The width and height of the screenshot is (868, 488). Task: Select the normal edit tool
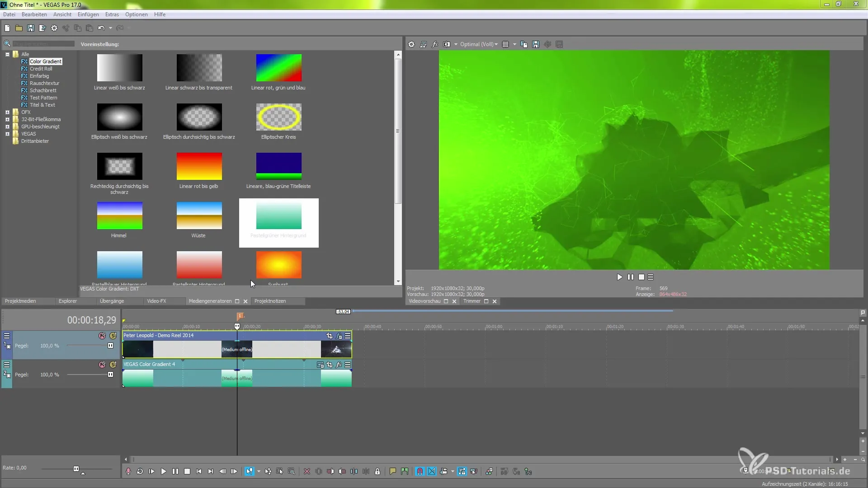click(x=250, y=471)
